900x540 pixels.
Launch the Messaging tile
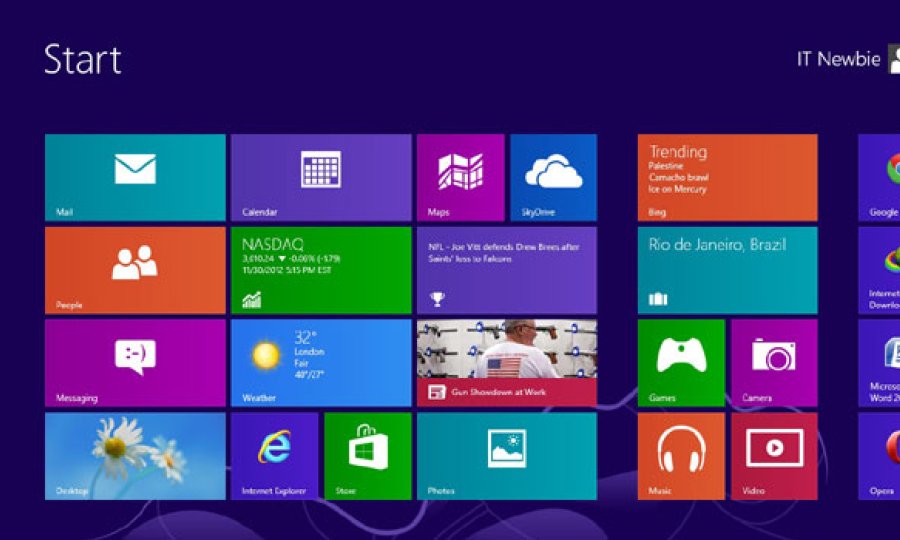tap(135, 363)
